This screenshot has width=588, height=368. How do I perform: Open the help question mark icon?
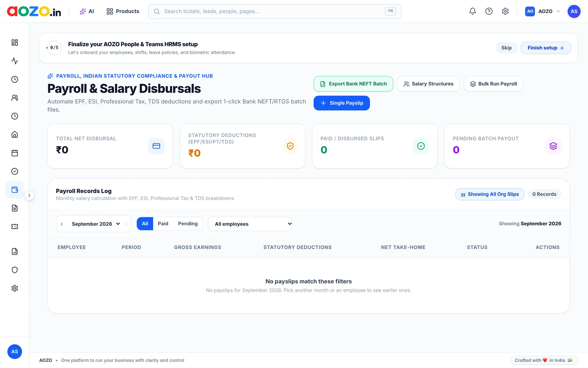tap(489, 11)
